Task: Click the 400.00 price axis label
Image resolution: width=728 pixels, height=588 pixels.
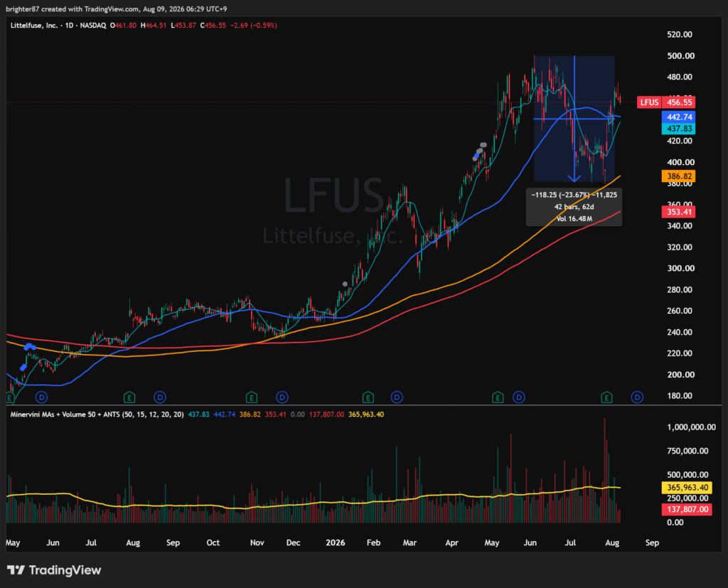Action: [x=680, y=162]
